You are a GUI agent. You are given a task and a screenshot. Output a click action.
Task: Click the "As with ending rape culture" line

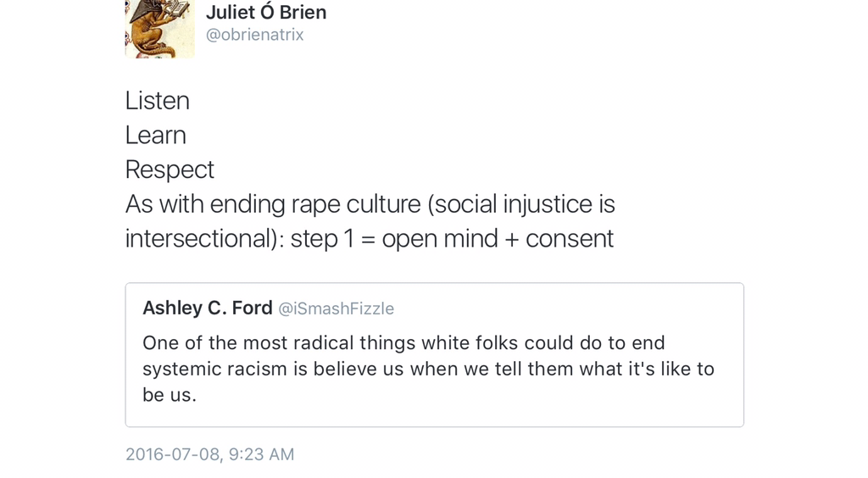click(x=273, y=204)
